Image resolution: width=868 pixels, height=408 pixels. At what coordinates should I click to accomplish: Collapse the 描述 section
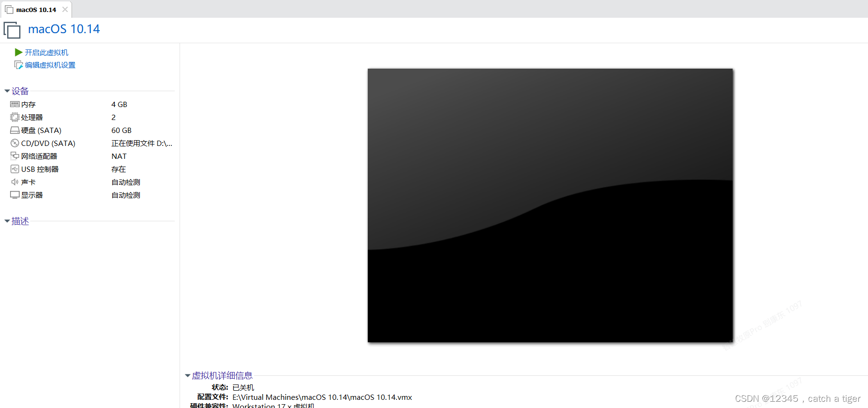7,221
